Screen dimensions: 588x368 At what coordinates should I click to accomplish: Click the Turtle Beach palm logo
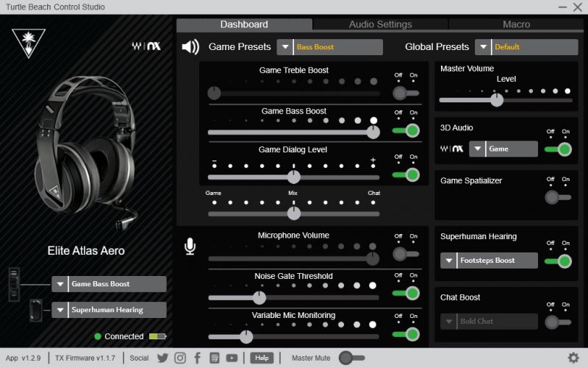pyautogui.click(x=29, y=43)
